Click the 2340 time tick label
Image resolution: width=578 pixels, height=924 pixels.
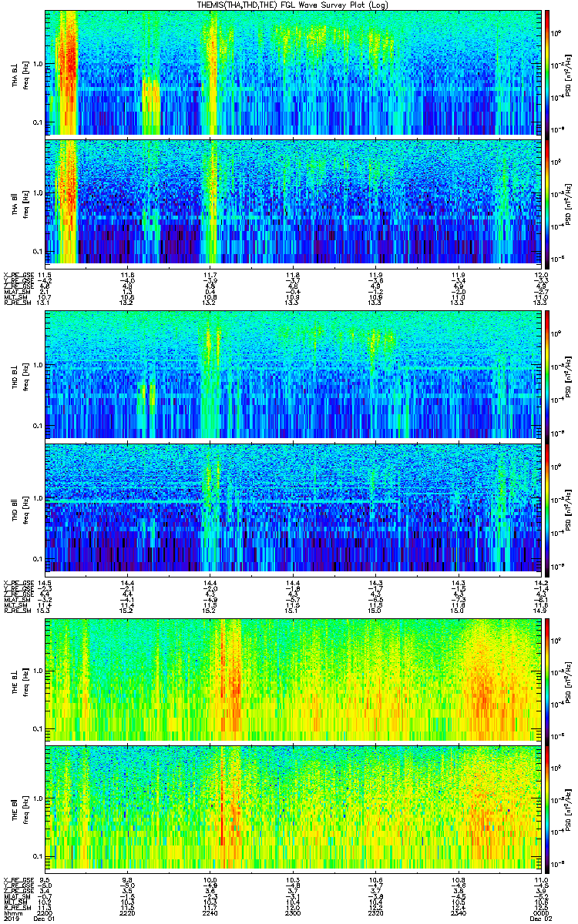(x=458, y=913)
